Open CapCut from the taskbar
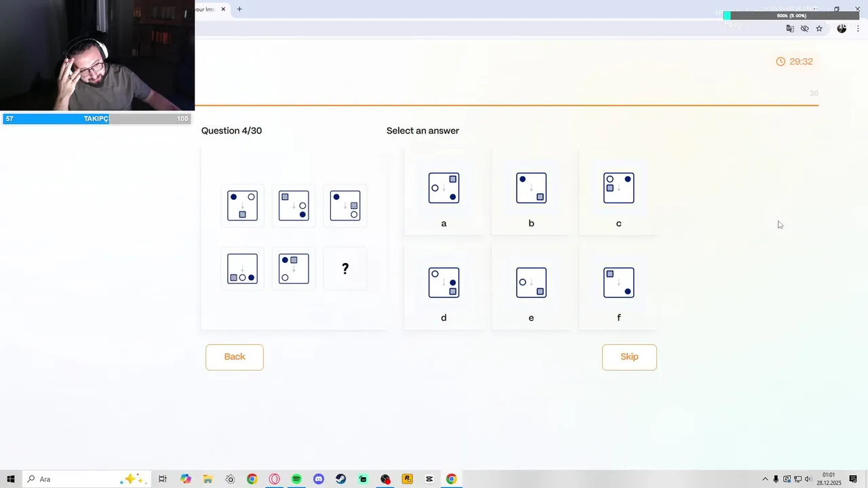This screenshot has height=488, width=868. click(x=429, y=479)
